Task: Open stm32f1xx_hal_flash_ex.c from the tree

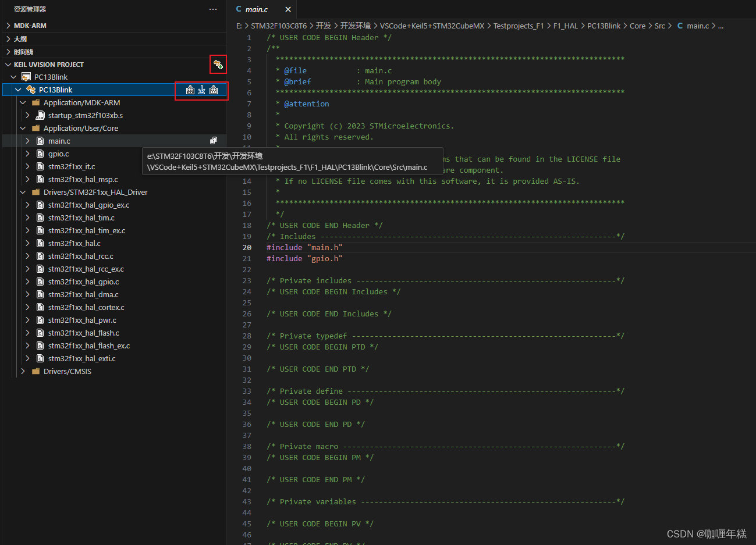Action: [89, 345]
